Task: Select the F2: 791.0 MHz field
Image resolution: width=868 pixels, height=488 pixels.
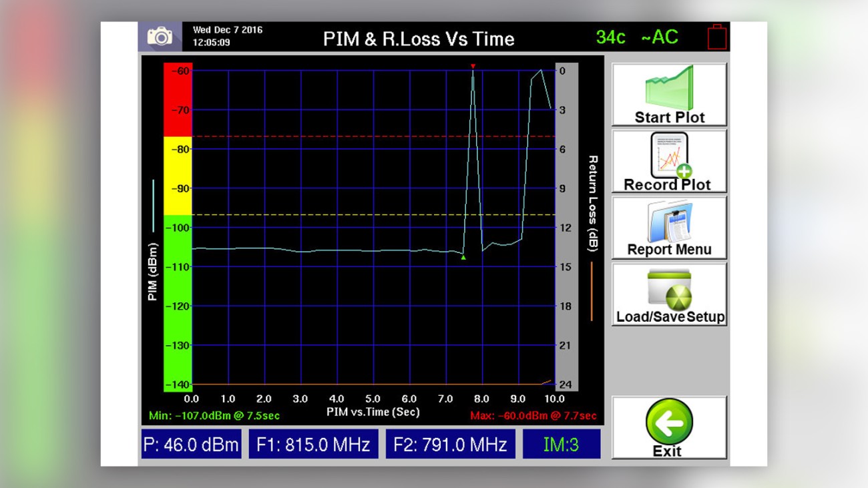Action: (450, 445)
